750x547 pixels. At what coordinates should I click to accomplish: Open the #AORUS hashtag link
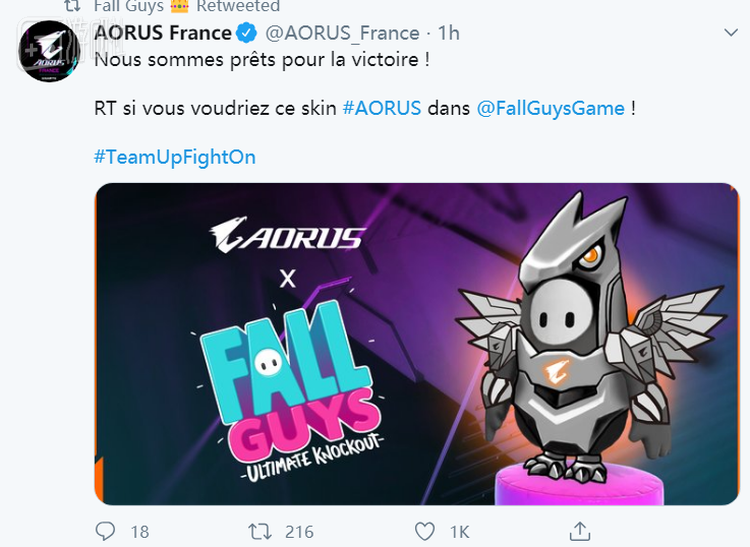point(382,108)
